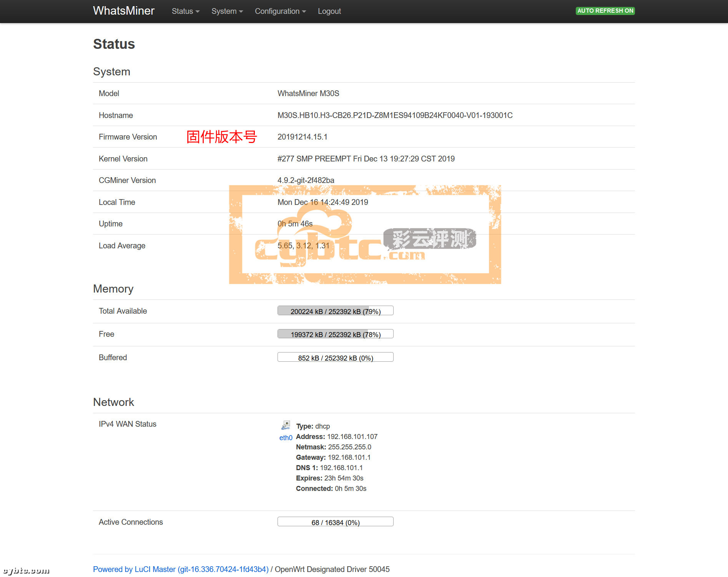Click the Buffered row label

tap(113, 358)
